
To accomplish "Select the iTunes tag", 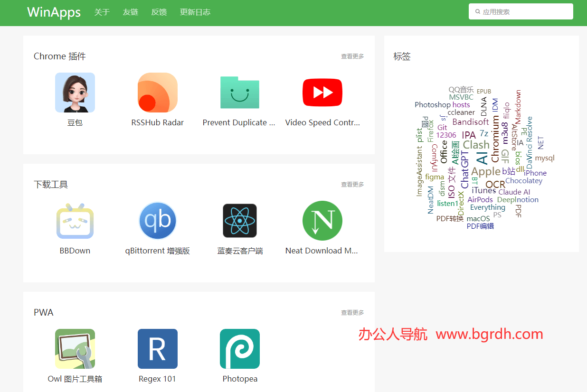I will point(484,191).
